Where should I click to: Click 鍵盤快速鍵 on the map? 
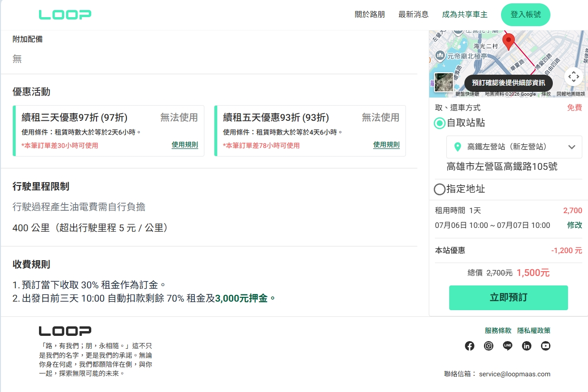point(467,94)
